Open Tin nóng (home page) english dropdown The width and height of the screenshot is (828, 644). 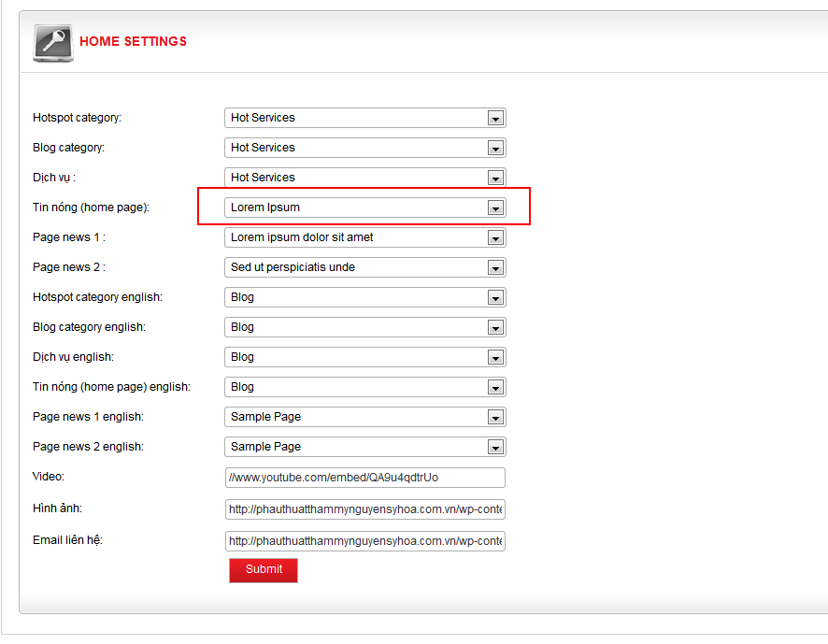(x=364, y=387)
